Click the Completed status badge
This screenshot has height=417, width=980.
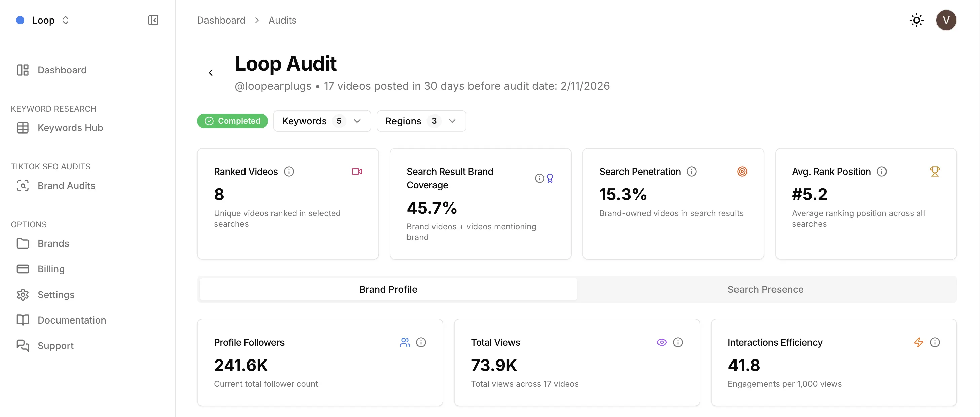[x=232, y=121]
